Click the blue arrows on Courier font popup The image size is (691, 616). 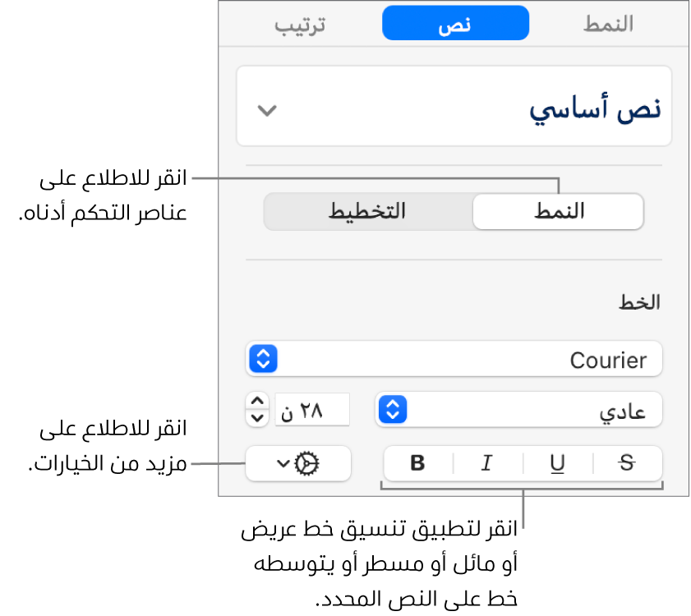click(263, 359)
